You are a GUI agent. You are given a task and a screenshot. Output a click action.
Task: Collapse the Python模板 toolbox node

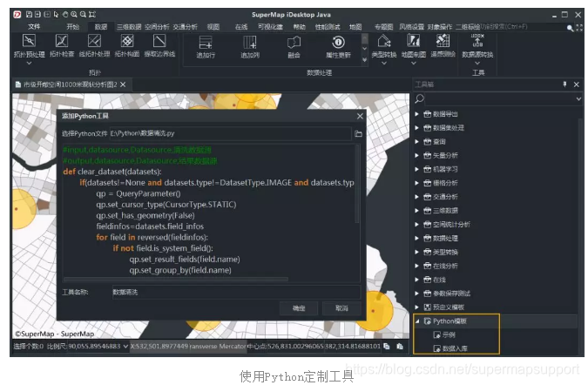(x=416, y=321)
